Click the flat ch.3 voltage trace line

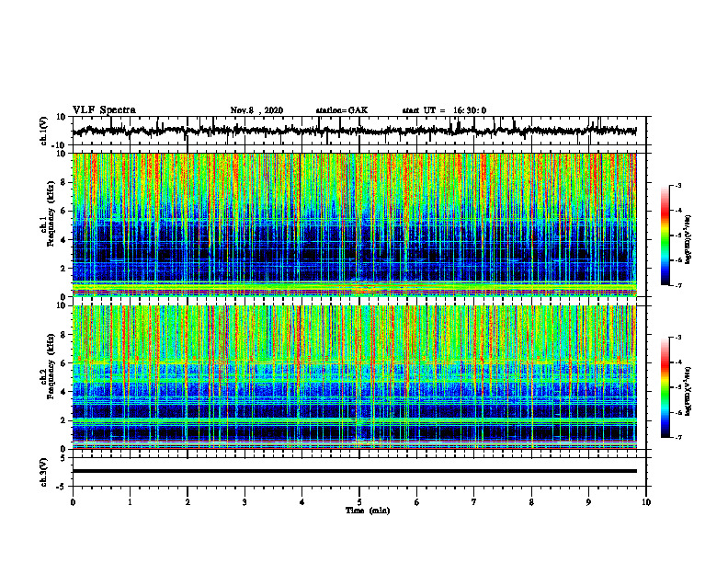click(x=355, y=471)
